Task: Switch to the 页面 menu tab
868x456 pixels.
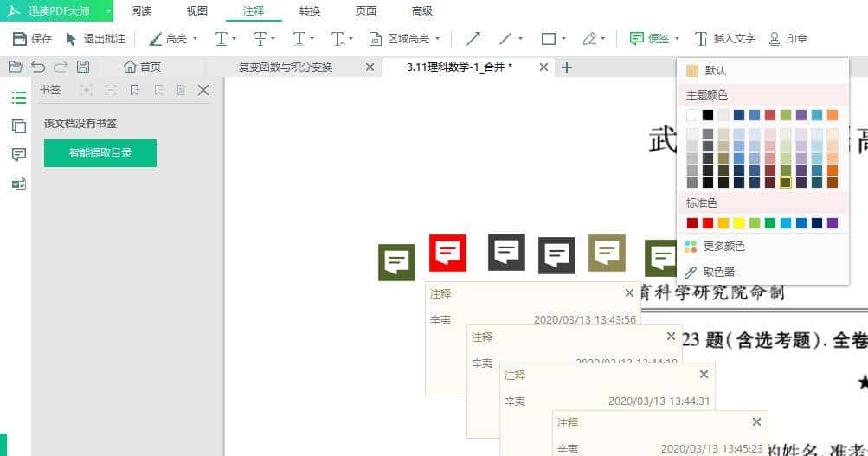Action: (x=366, y=10)
